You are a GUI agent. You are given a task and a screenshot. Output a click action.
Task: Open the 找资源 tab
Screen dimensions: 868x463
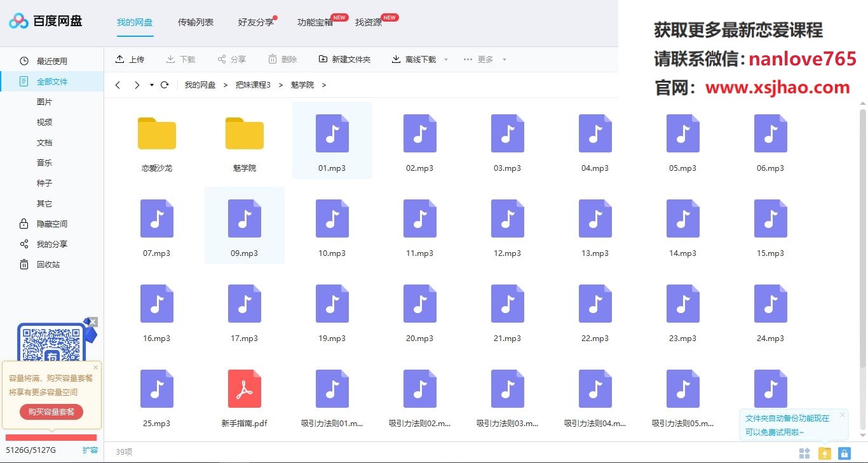(x=369, y=22)
